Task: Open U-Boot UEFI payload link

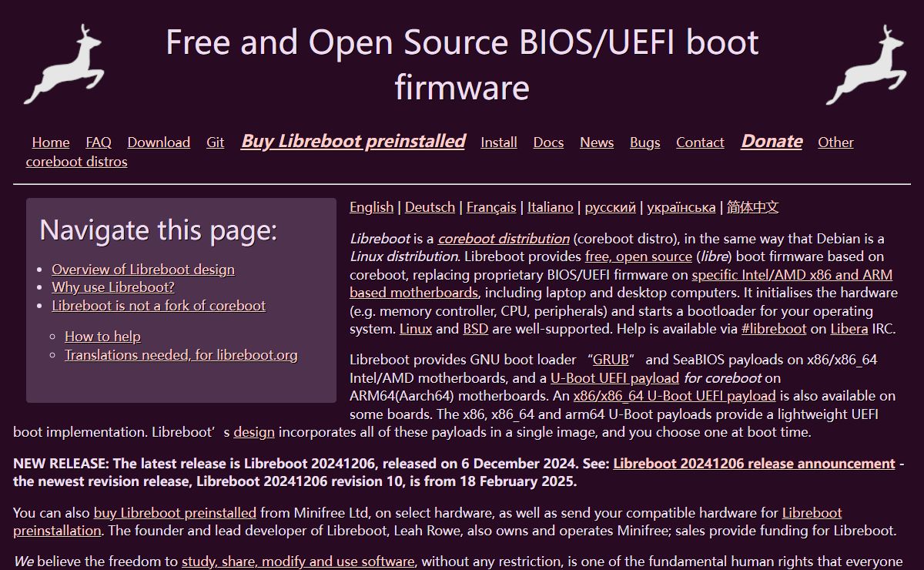Action: [614, 378]
